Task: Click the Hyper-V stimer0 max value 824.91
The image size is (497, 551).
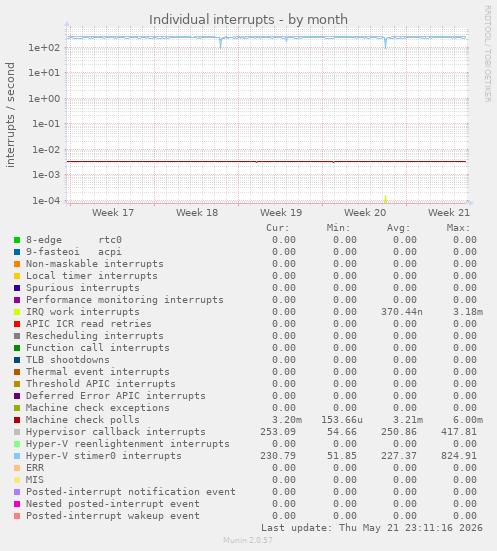Action: (459, 456)
